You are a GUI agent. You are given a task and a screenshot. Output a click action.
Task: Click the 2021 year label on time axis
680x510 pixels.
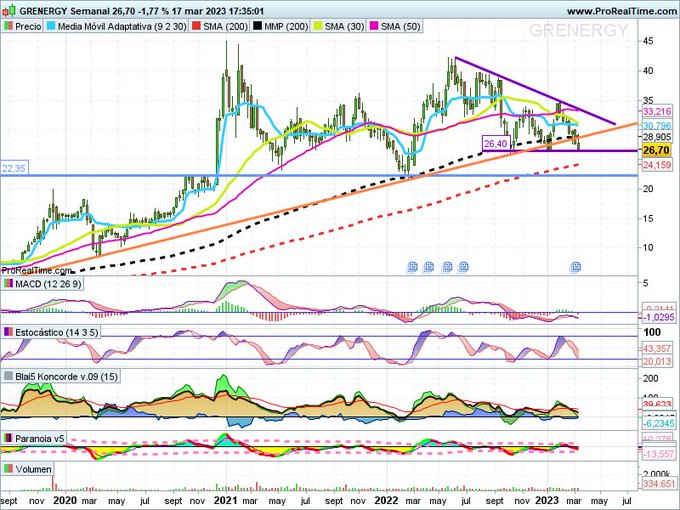tap(226, 500)
